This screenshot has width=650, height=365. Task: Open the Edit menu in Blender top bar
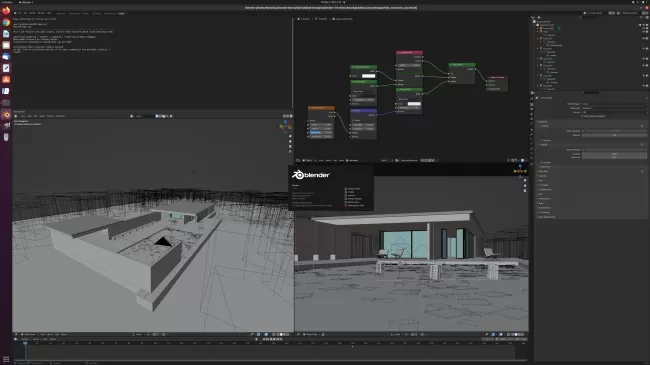click(25, 13)
